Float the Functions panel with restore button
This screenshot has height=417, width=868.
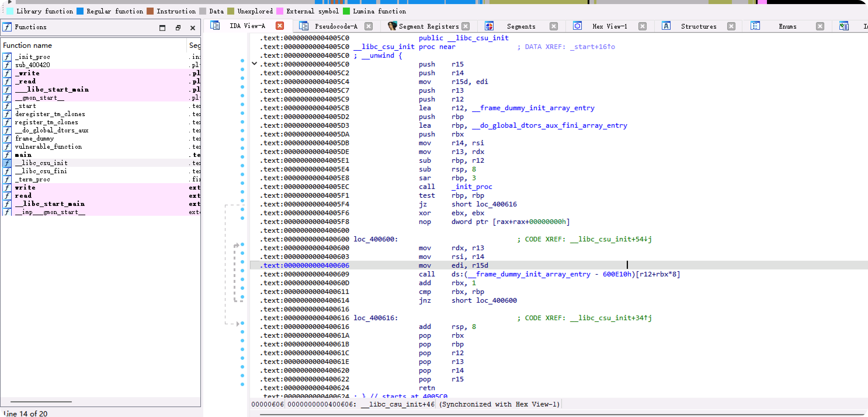click(x=178, y=28)
